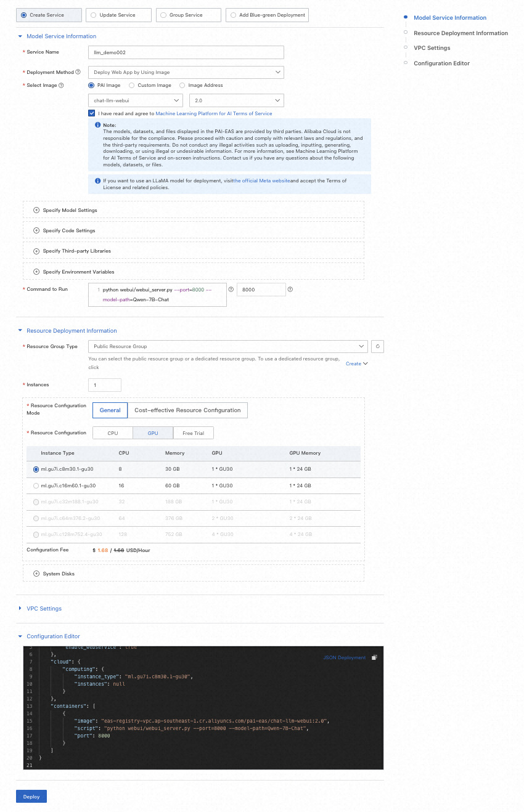Open the Create dropdown under Resource Group Type
524x812 pixels.
(356, 363)
